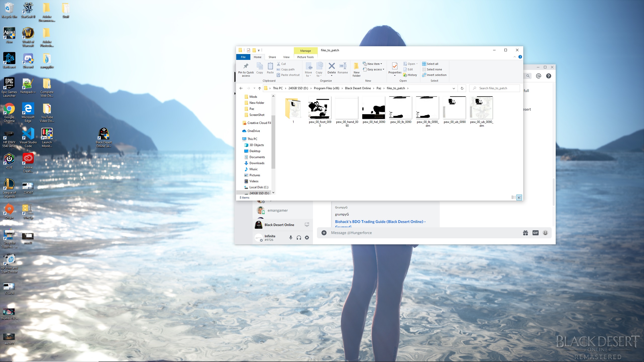Open the View ribbon tab
Image resolution: width=644 pixels, height=362 pixels.
point(286,57)
